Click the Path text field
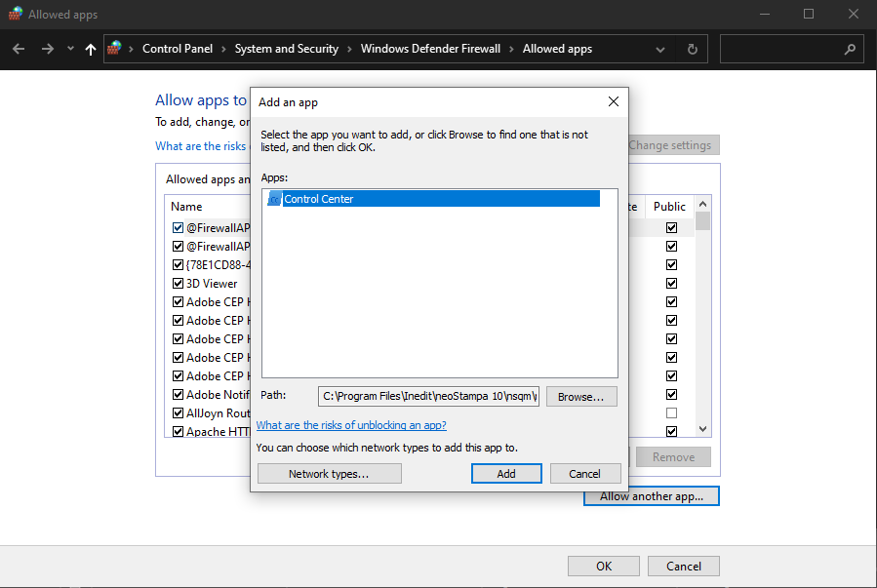Image resolution: width=877 pixels, height=588 pixels. click(428, 396)
